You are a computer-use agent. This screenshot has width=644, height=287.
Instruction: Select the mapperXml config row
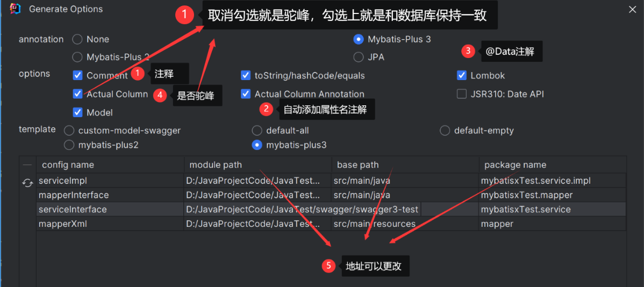331,224
